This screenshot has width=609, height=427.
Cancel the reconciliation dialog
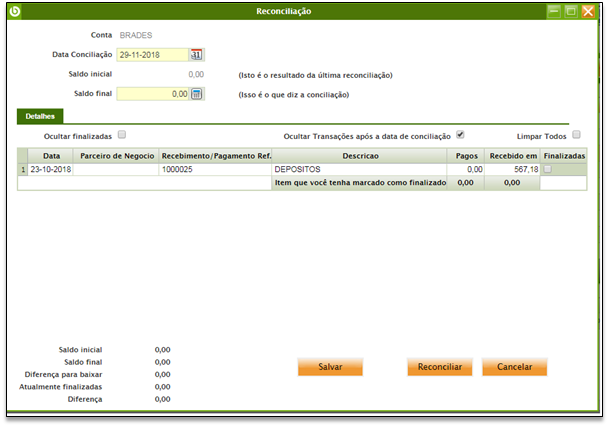pos(514,367)
